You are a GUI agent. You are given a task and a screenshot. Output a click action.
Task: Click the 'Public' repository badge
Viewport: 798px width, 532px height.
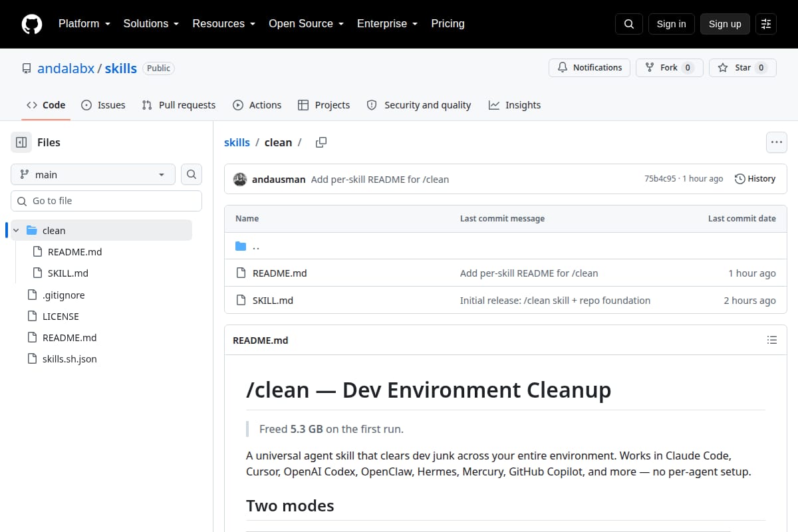(158, 68)
